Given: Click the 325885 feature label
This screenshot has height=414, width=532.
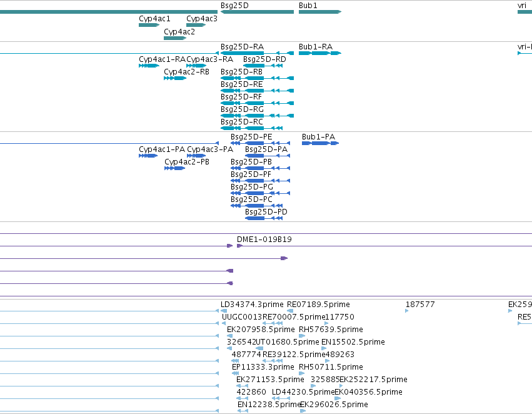Looking at the screenshot, I should click(325, 380).
